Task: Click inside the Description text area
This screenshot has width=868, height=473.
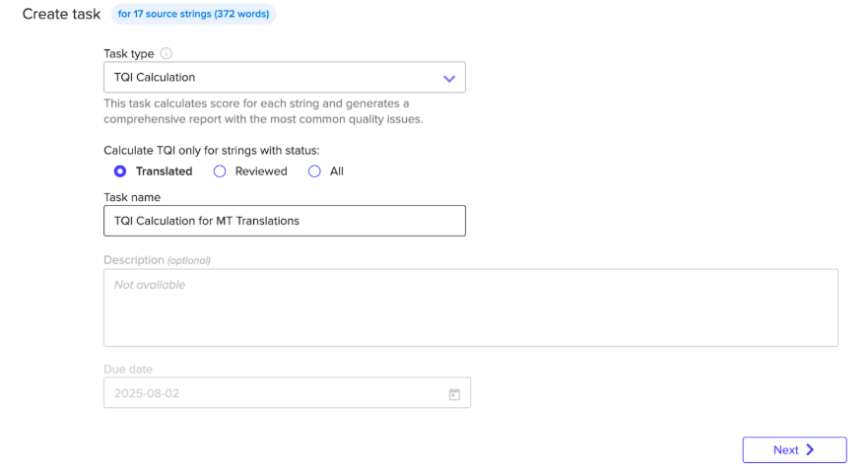Action: pos(470,307)
